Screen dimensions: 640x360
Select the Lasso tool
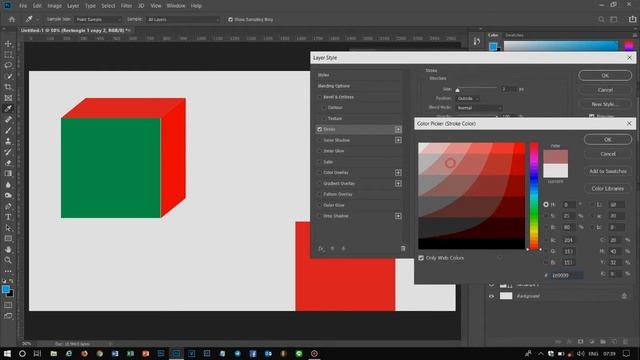point(8,65)
